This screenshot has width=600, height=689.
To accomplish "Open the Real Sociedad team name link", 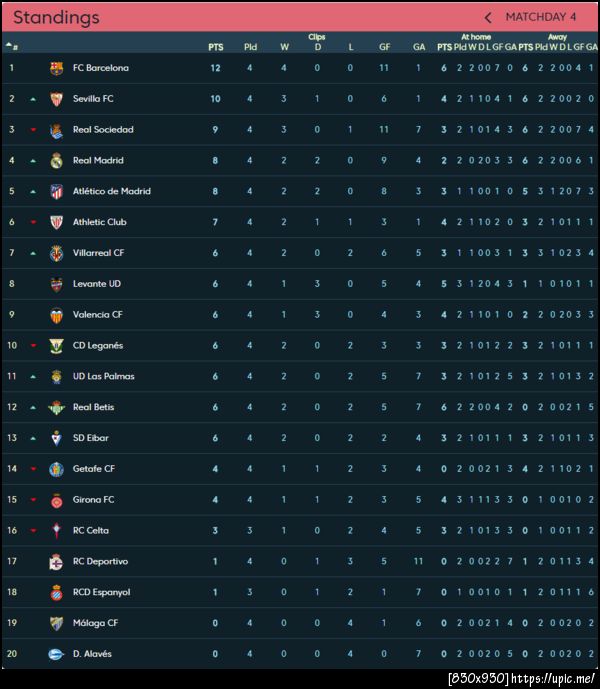I will [103, 130].
